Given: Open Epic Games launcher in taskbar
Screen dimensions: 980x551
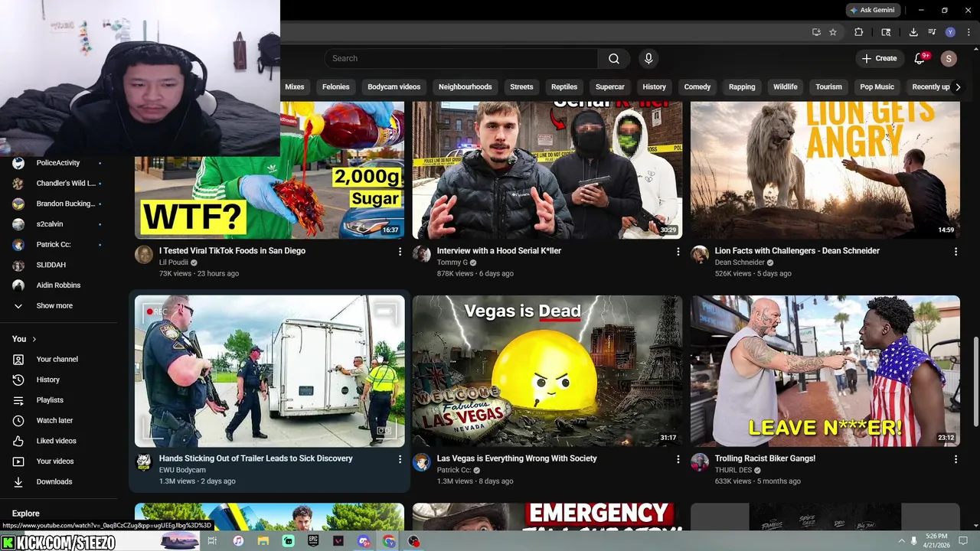Looking at the screenshot, I should pyautogui.click(x=313, y=541).
